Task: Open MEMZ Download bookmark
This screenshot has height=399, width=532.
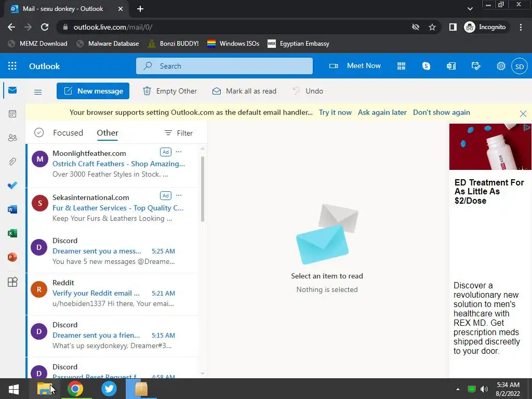Action: (37, 44)
